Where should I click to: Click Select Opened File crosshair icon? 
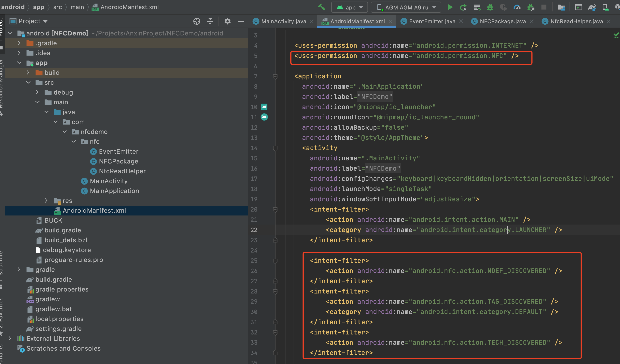[197, 21]
